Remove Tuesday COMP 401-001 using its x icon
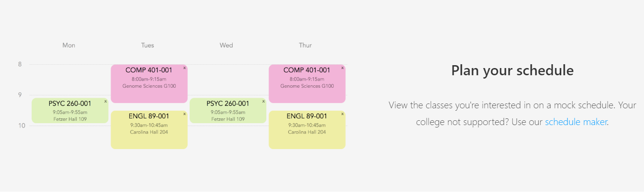This screenshot has height=196, width=644. [x=184, y=68]
